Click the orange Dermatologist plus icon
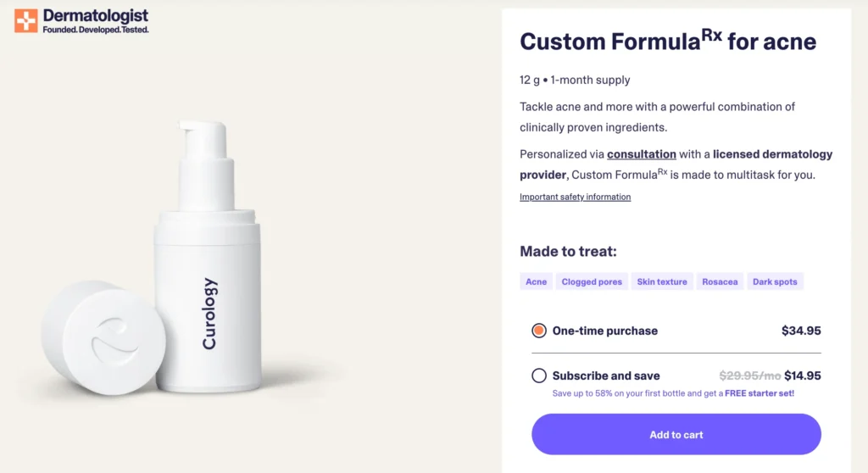The width and height of the screenshot is (868, 473). pyautogui.click(x=25, y=20)
